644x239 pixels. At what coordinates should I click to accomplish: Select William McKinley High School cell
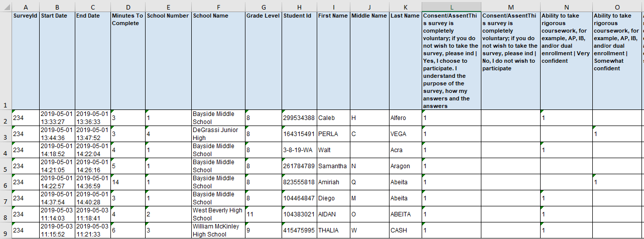coord(218,230)
